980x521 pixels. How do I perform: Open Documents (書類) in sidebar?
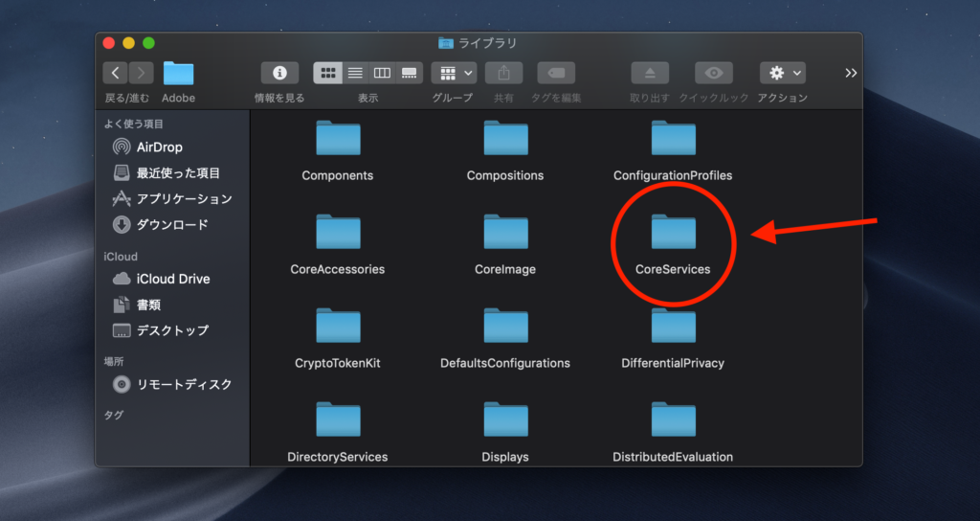click(x=137, y=305)
